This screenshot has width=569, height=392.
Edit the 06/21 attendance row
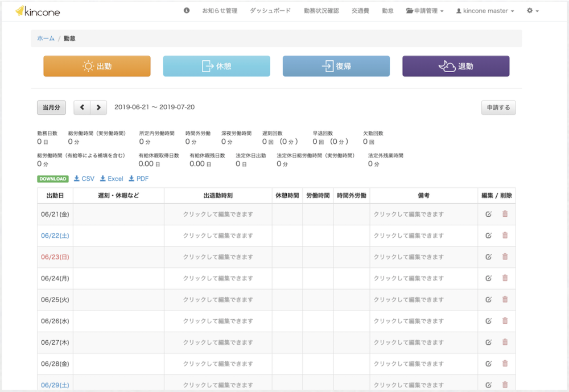pyautogui.click(x=488, y=214)
